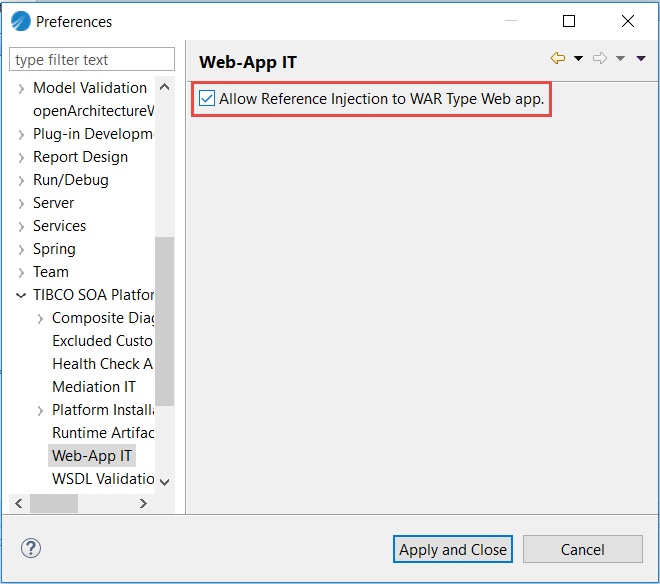
Task: Click the Help question mark icon
Action: [x=31, y=549]
